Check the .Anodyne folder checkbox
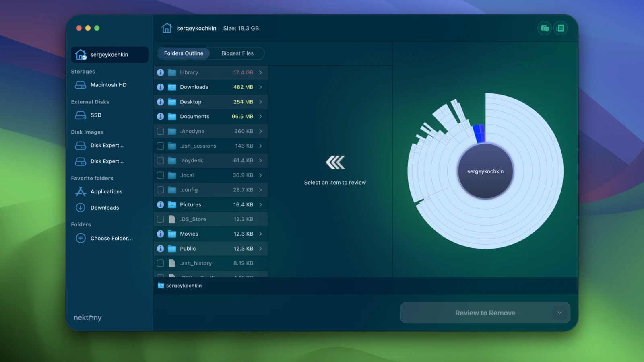The image size is (644, 362). (x=160, y=131)
